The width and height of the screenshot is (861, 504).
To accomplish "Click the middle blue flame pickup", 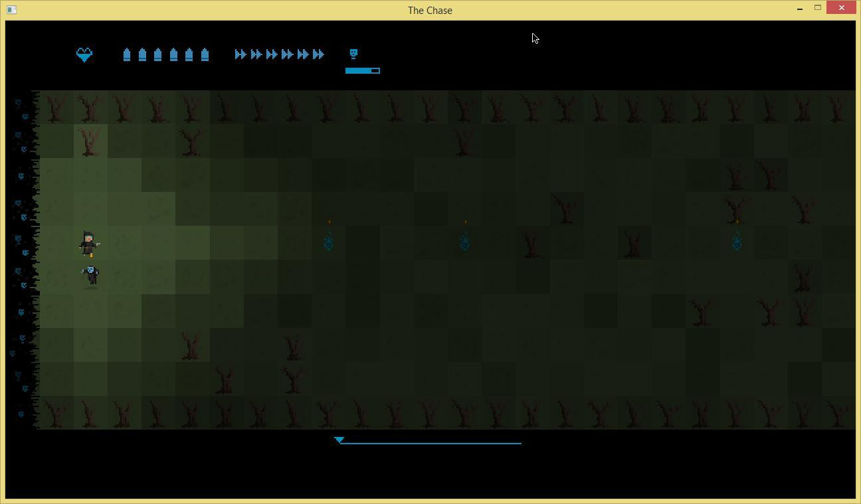I will tap(464, 240).
